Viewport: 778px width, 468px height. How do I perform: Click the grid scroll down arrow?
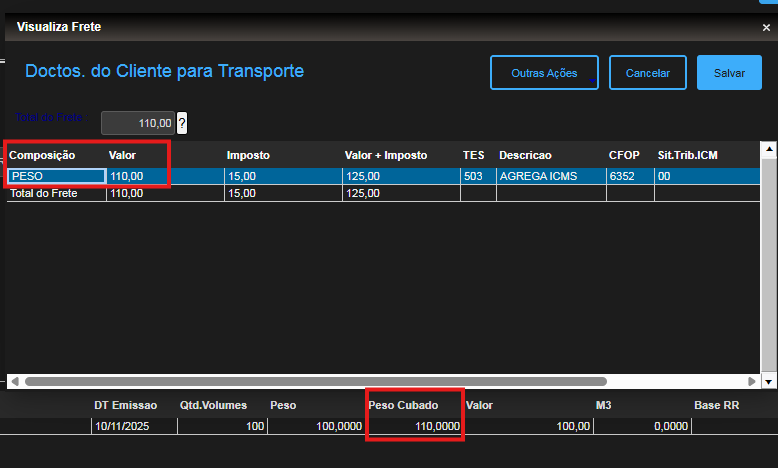pyautogui.click(x=768, y=381)
